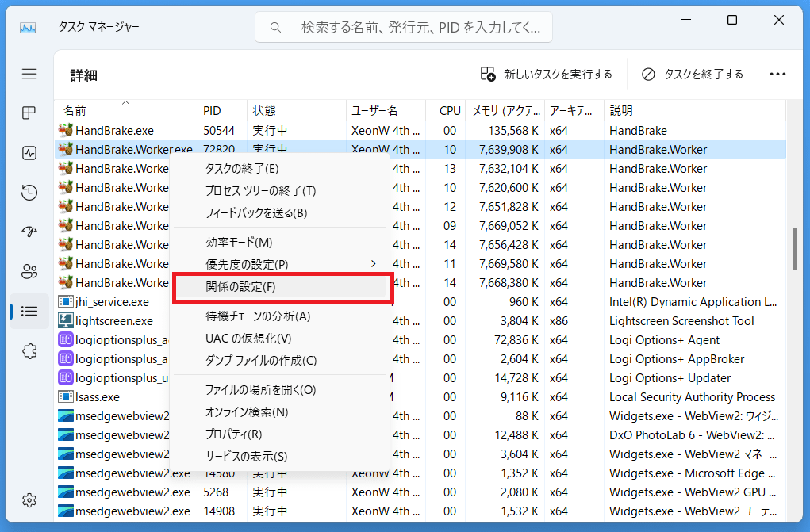Image resolution: width=810 pixels, height=532 pixels.
Task: Click icon of msedgewebview2.exe PID 14908
Action: click(65, 511)
